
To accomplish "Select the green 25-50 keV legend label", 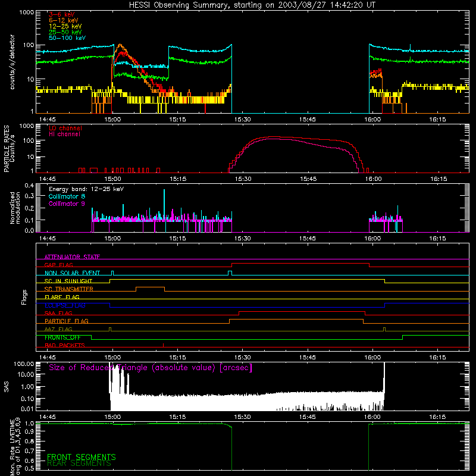I will [65, 32].
